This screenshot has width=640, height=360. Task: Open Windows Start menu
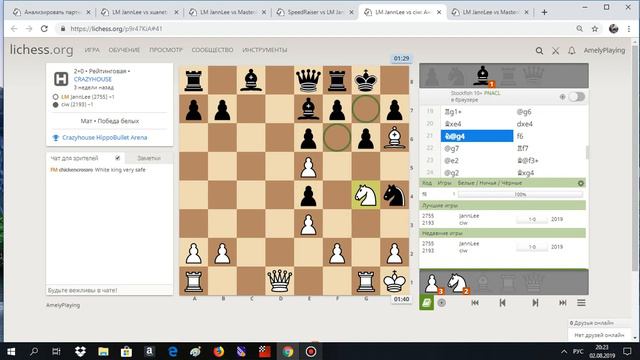[x=11, y=351]
